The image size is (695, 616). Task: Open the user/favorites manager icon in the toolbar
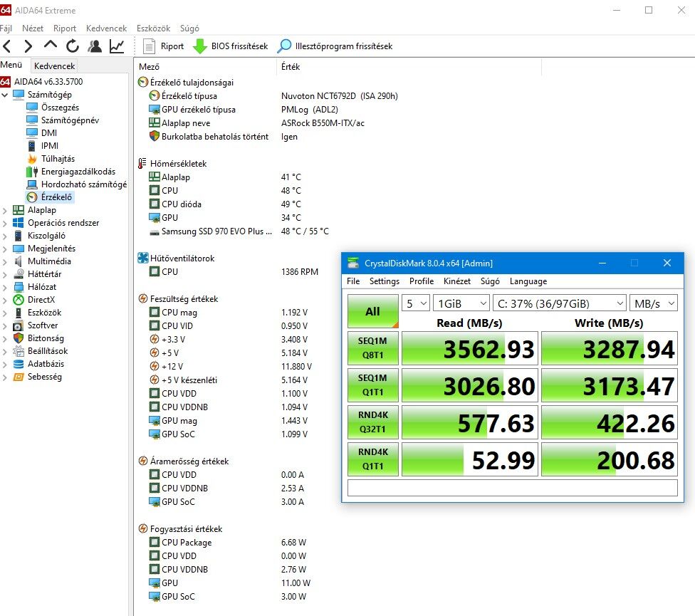pos(95,46)
